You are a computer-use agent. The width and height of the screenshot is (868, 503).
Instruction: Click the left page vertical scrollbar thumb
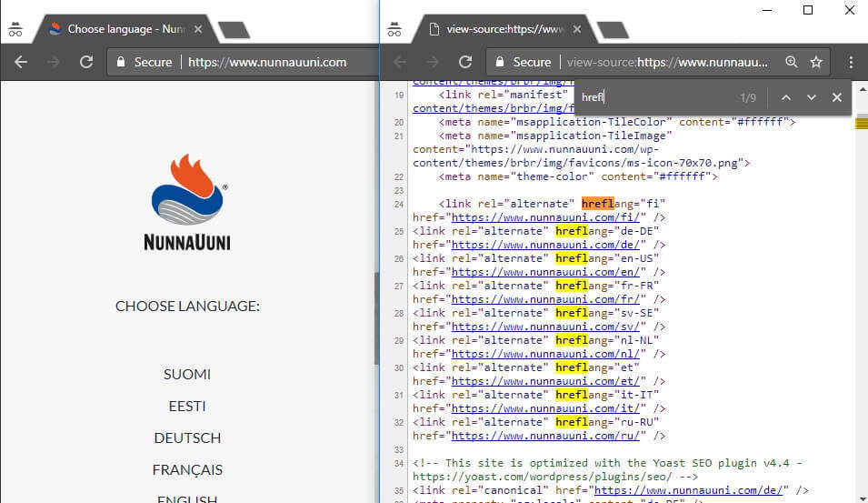tap(377, 318)
